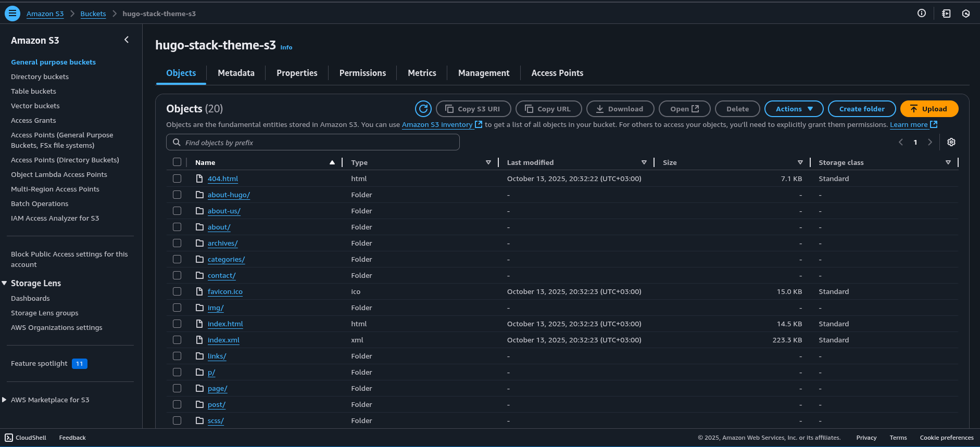980x447 pixels.
Task: Select the checkbox for 404.html
Action: pyautogui.click(x=177, y=178)
